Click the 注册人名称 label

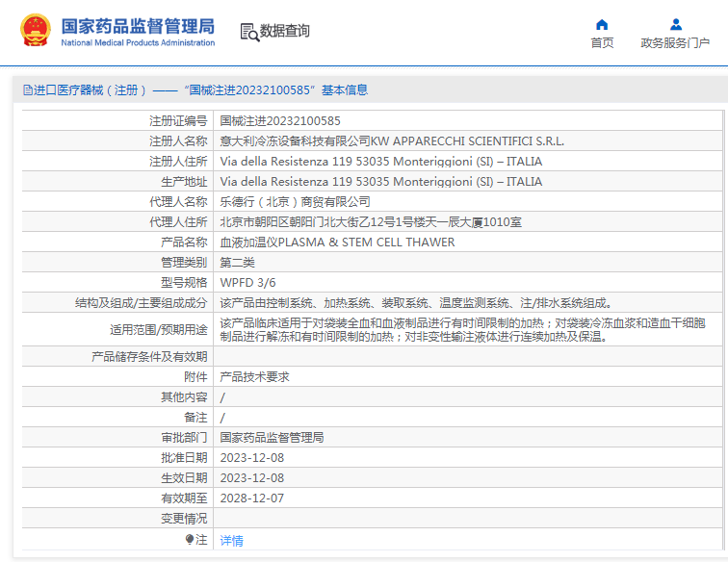click(178, 141)
